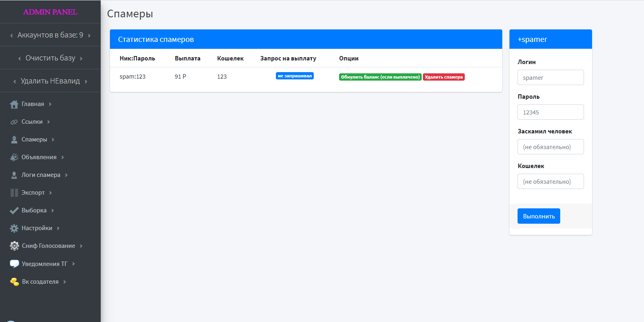Click the Логин input field
Viewport: 644px width, 322px height.
click(x=550, y=77)
